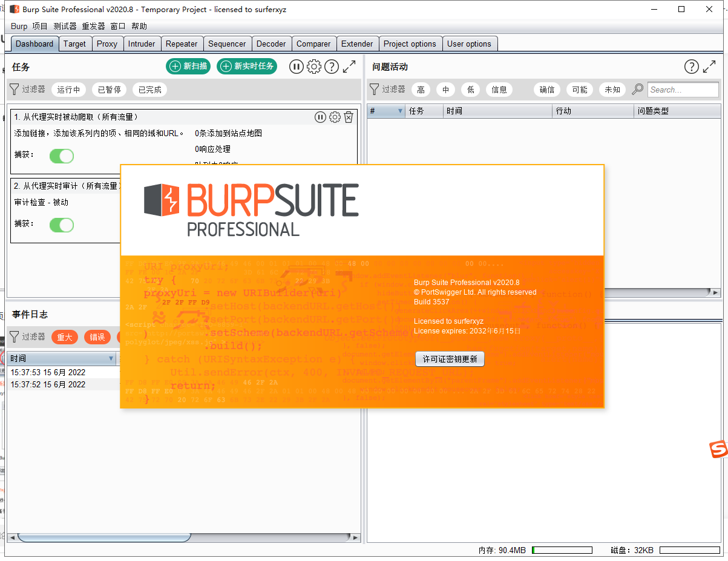Switch to the Repeater tab
Viewport: 728px width, 561px height.
[182, 44]
